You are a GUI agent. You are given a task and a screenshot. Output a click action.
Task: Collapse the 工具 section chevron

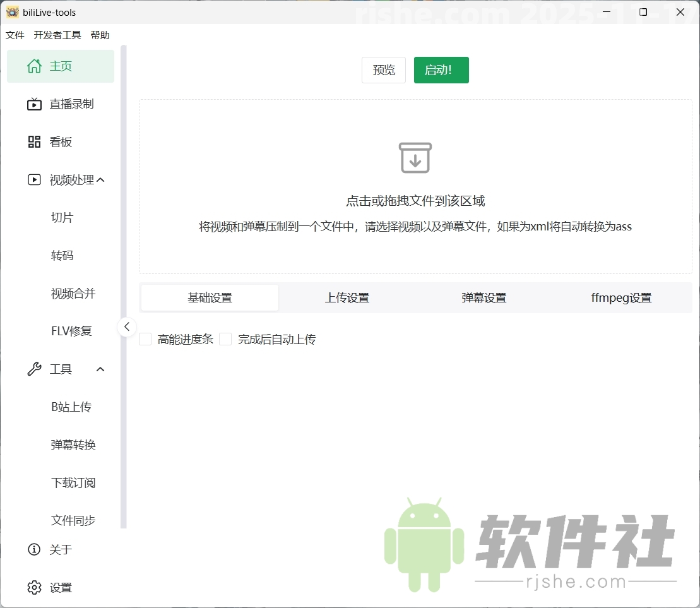click(x=100, y=369)
